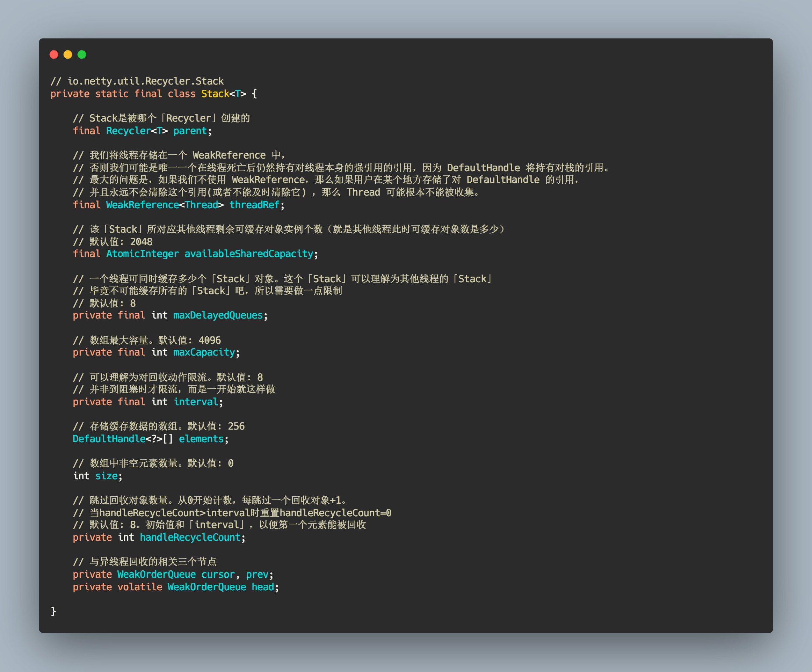Click the AtomicInteger type name
This screenshot has height=672, width=812.
[142, 254]
